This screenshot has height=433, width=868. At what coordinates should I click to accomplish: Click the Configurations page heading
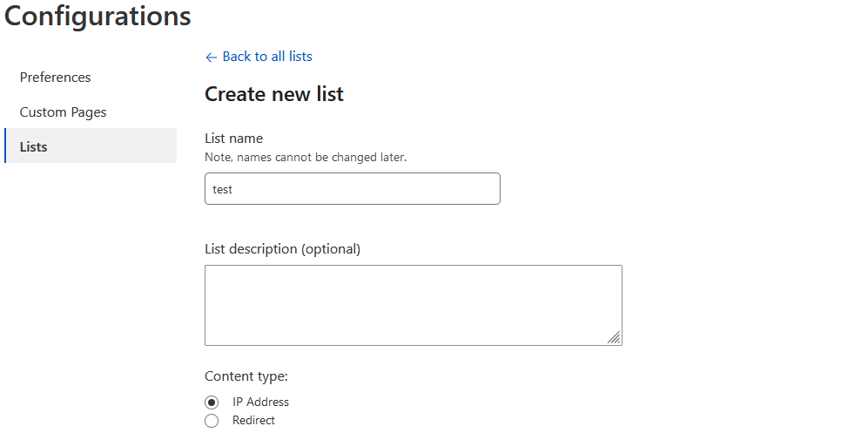98,16
